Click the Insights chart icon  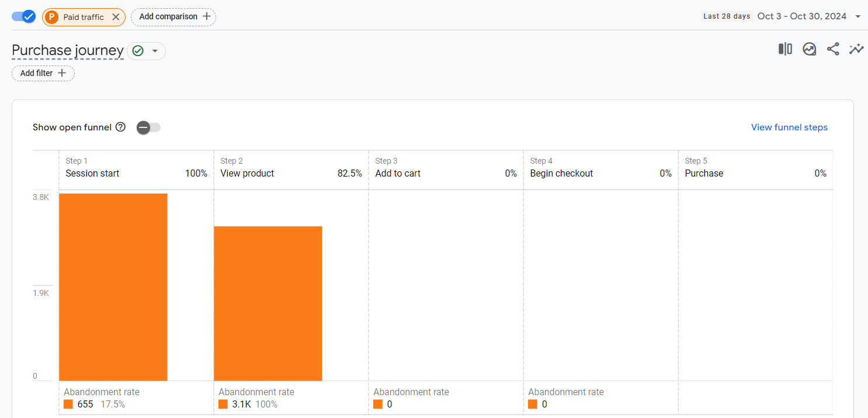tap(809, 49)
